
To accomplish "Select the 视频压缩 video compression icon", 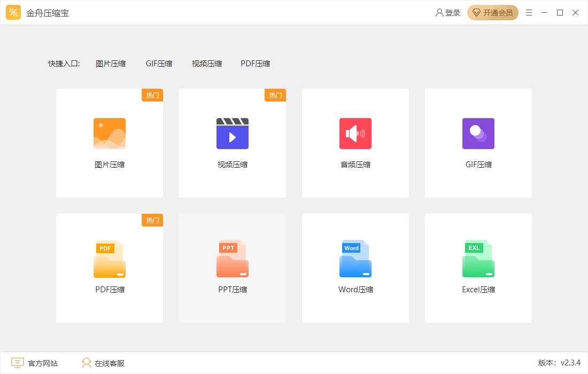I will [232, 134].
